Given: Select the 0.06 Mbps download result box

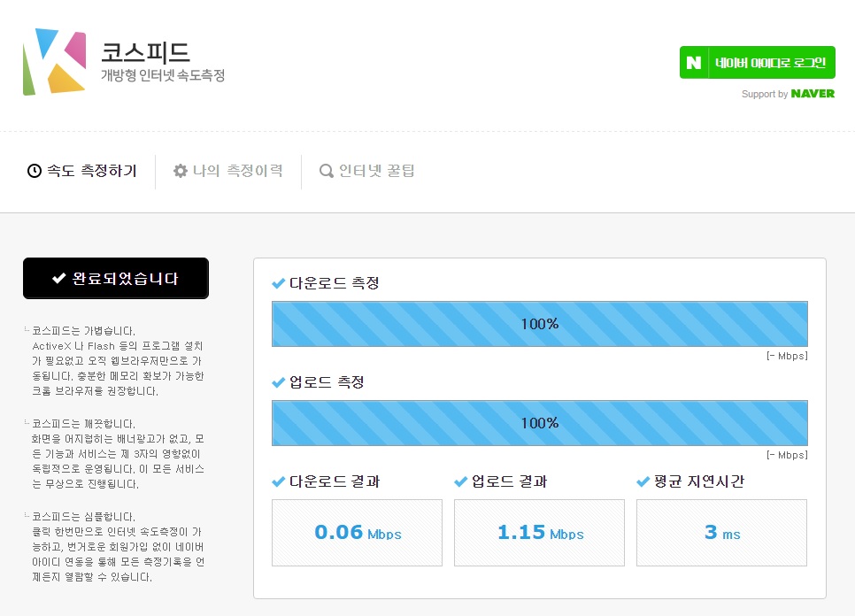Looking at the screenshot, I should tap(357, 533).
